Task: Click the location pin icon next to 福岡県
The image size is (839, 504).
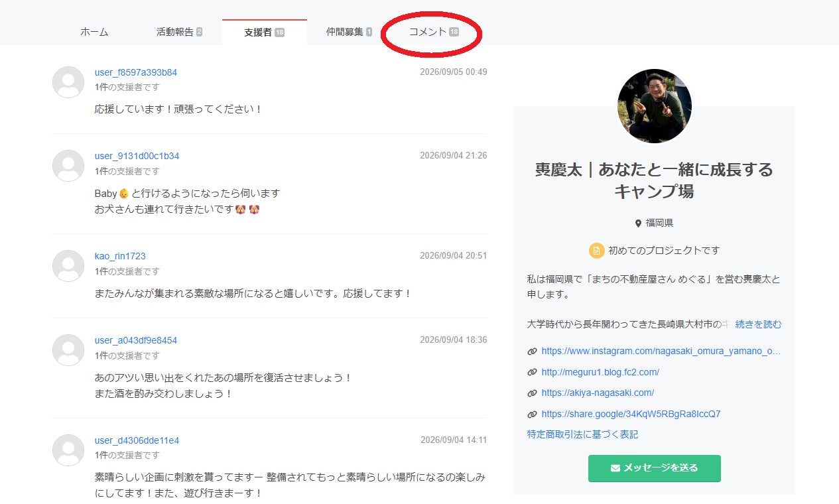Action: click(638, 223)
